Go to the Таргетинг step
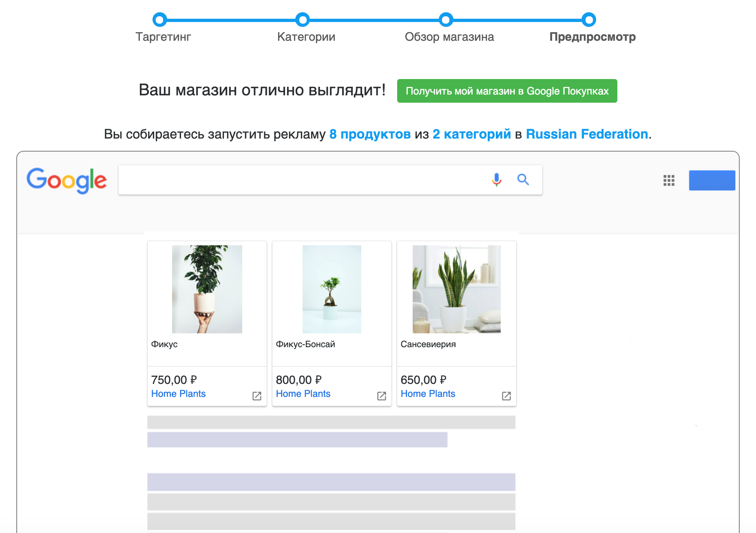 163,37
